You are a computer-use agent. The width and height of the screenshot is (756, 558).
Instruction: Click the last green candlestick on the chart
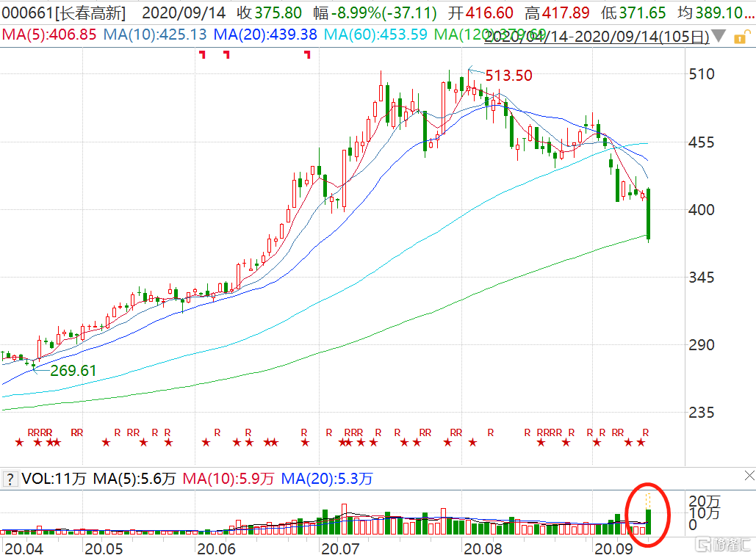[x=649, y=213]
